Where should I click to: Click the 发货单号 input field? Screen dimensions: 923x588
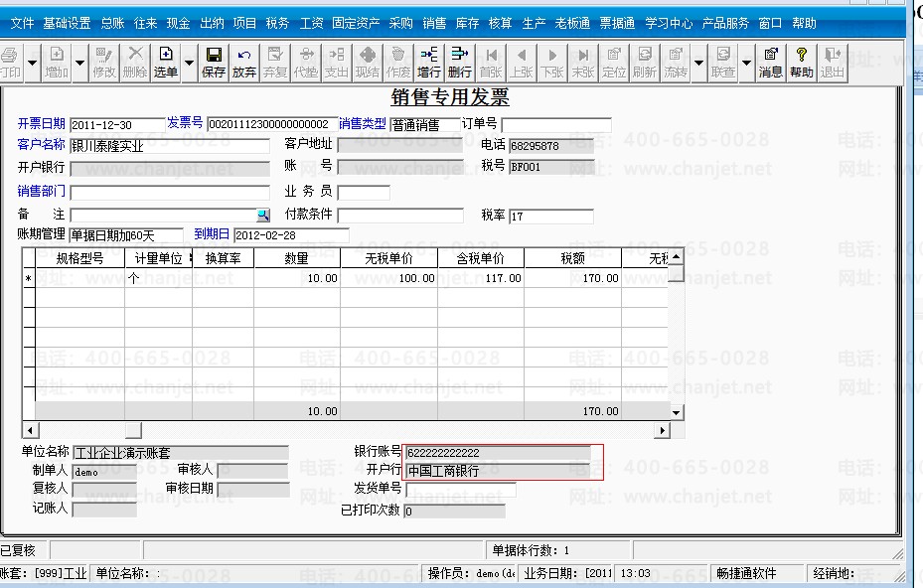461,490
